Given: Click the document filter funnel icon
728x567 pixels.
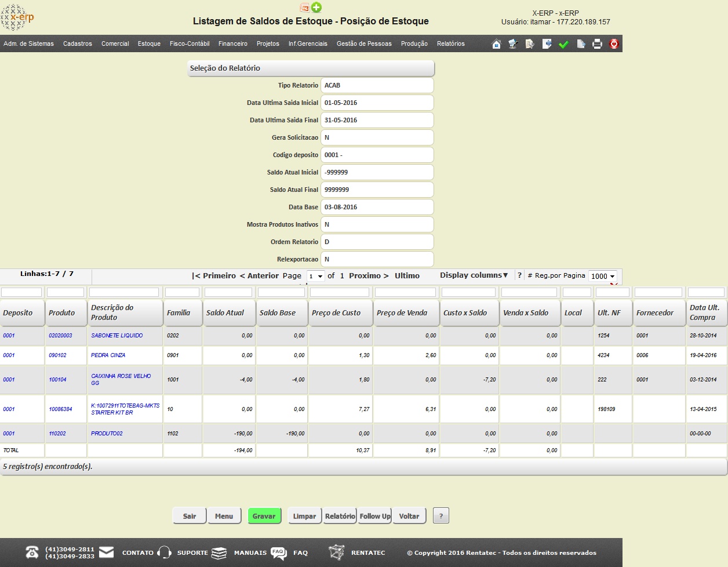Looking at the screenshot, I should (530, 44).
